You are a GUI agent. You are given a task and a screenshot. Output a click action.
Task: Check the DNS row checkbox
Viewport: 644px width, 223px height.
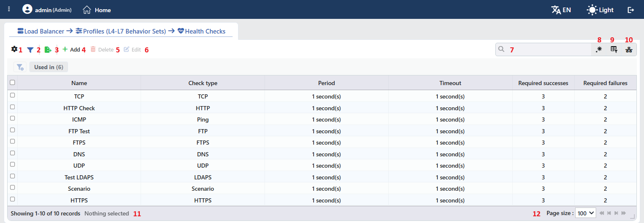point(12,153)
